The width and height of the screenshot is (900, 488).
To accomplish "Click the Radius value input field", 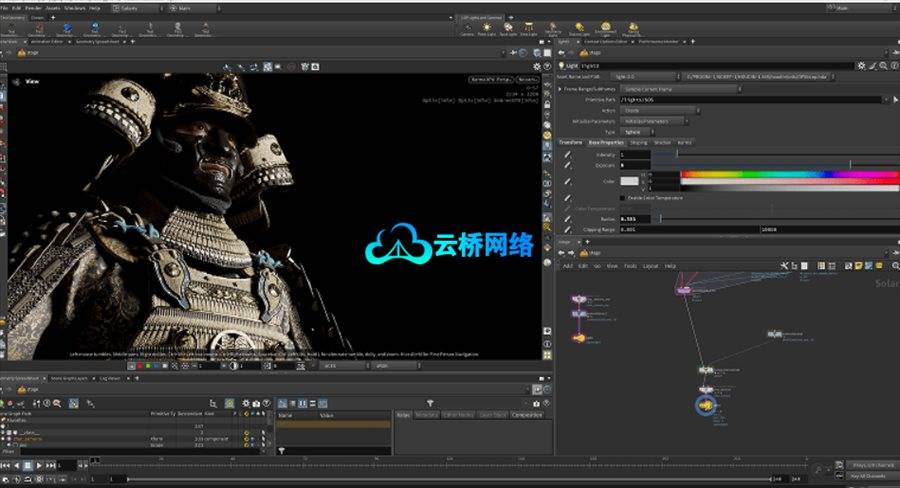I will coord(634,218).
